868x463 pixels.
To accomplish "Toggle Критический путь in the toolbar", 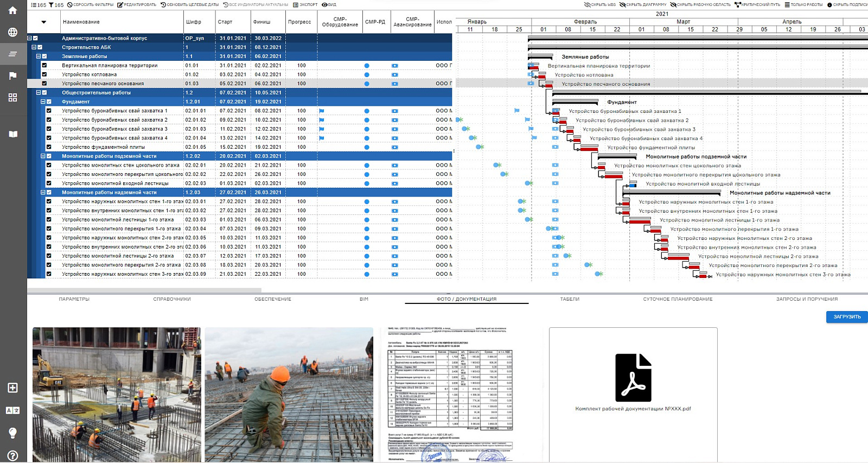I will point(757,5).
